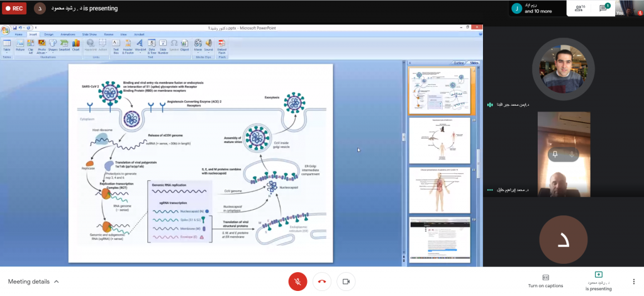Click the 'and 10 more' participants label
This screenshot has width=644, height=296.
coord(538,11)
